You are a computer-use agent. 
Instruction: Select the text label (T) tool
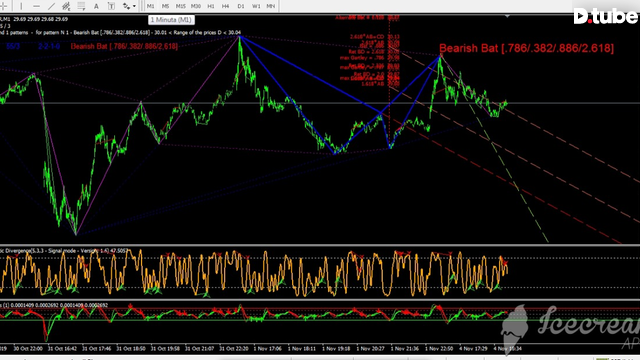coord(111,6)
